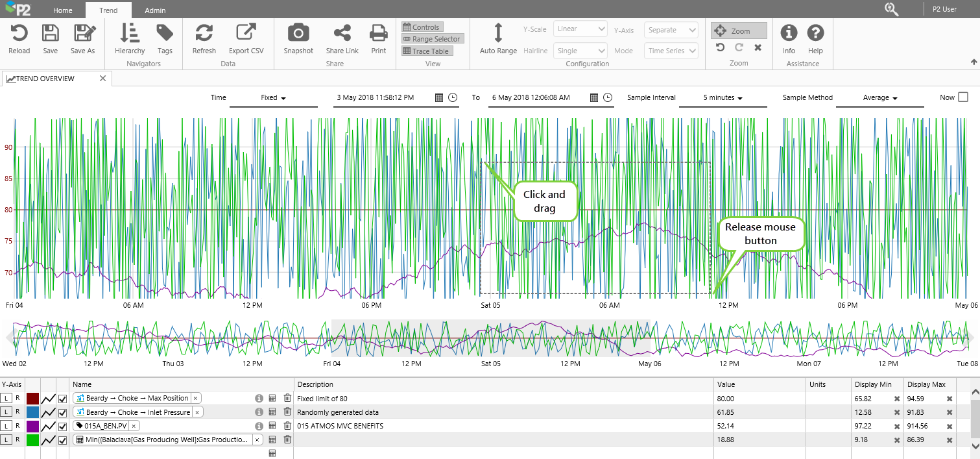
Task: Click the Save As icon
Action: point(82,33)
